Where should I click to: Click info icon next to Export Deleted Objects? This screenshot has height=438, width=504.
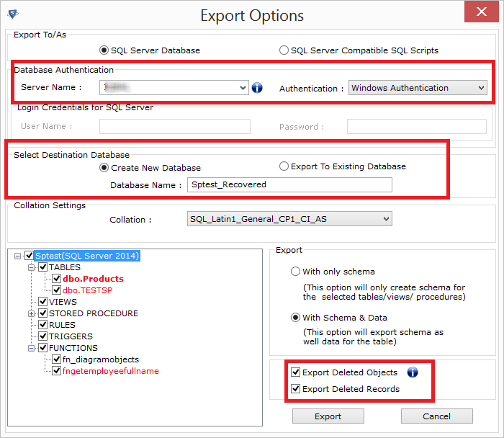413,372
